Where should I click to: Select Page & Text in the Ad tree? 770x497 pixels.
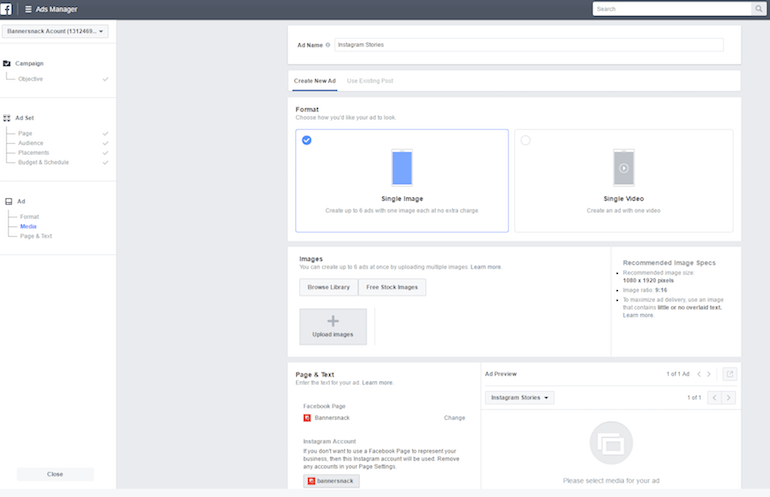click(x=36, y=236)
